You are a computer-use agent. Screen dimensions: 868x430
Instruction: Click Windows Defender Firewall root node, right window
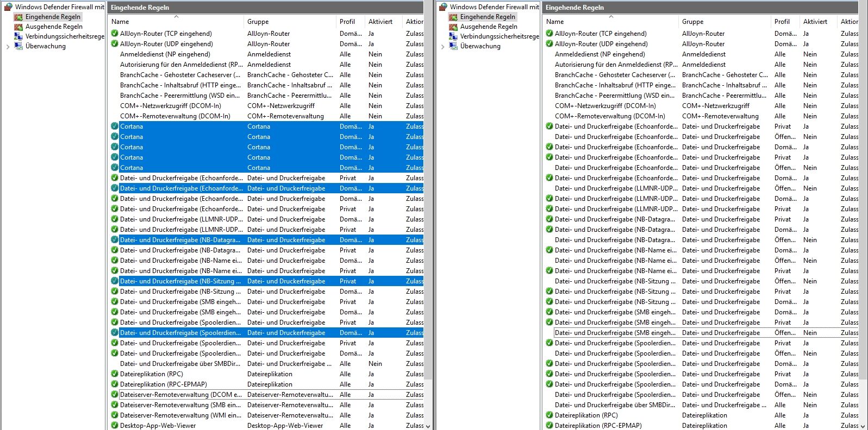click(x=494, y=7)
